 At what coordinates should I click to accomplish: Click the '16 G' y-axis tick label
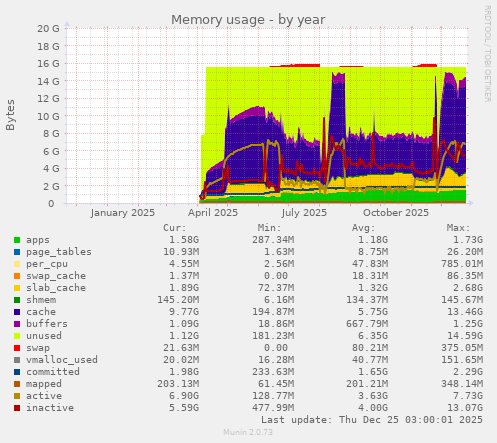[48, 64]
